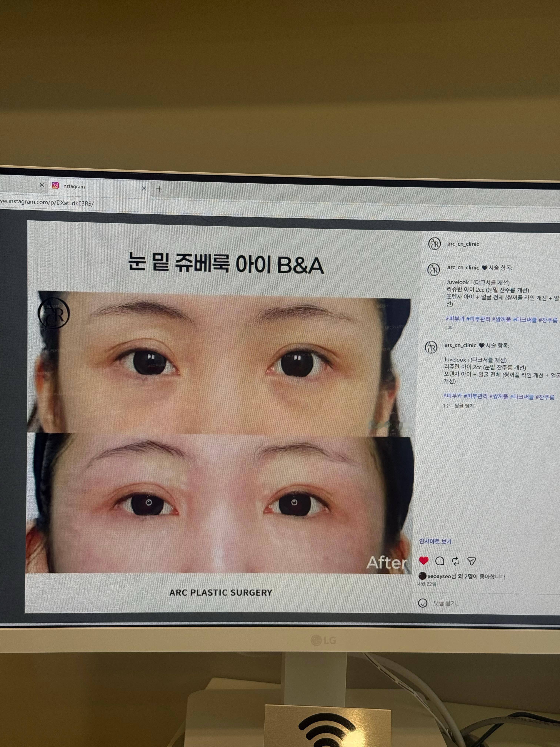Open #피부관리 hashtag in second comment
560x747 pixels.
[475, 396]
